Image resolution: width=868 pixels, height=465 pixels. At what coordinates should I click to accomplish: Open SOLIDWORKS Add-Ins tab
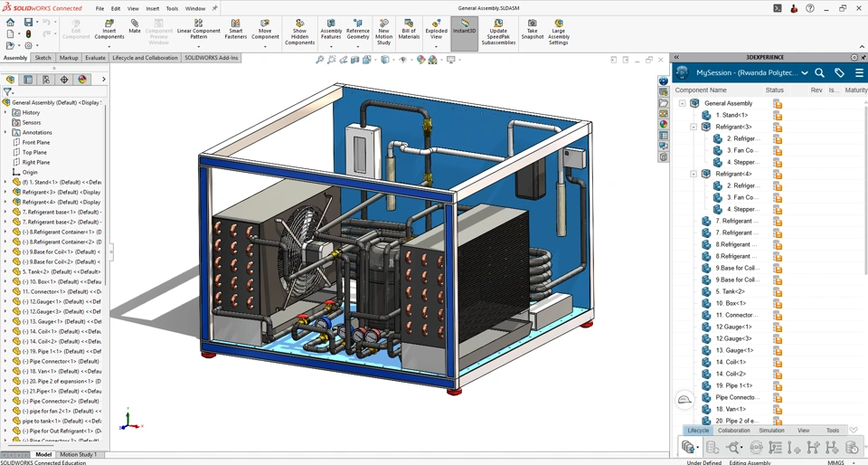tap(212, 58)
